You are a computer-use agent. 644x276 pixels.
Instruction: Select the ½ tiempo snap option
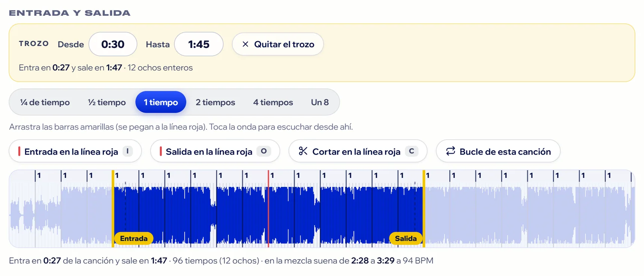point(107,102)
